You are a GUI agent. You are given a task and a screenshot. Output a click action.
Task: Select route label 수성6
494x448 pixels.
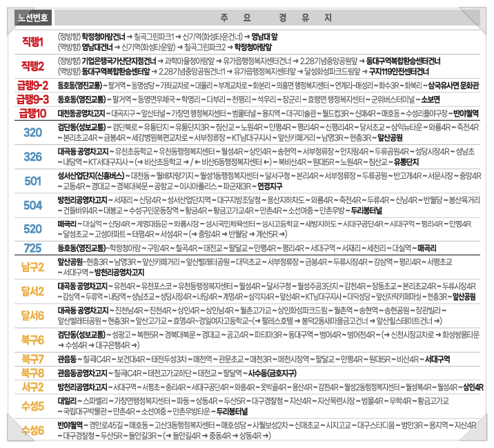coord(32,430)
